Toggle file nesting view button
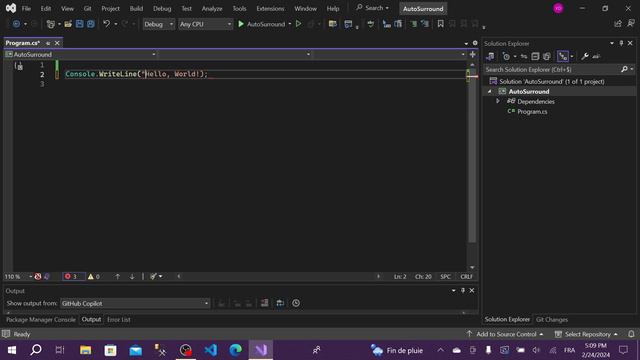The width and height of the screenshot is (640, 360). pyautogui.click(x=563, y=56)
